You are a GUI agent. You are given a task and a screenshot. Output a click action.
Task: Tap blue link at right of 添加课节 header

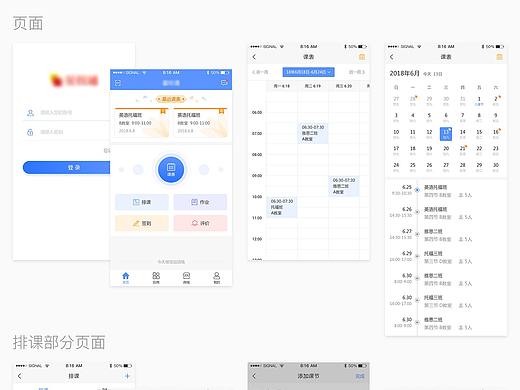point(360,376)
